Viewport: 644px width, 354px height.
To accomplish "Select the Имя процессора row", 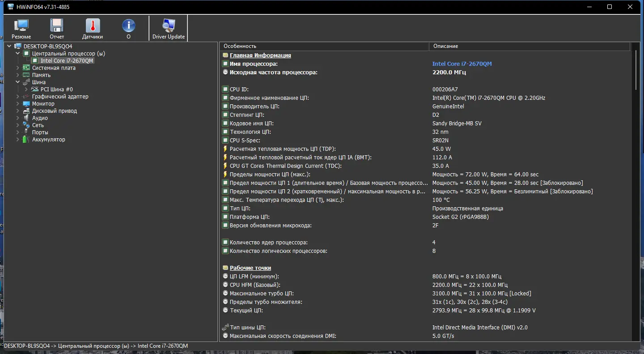I will [254, 64].
